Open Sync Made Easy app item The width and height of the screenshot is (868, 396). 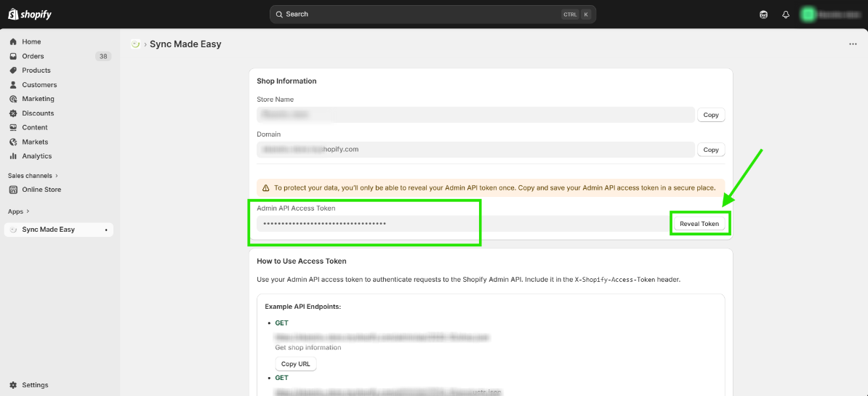48,230
